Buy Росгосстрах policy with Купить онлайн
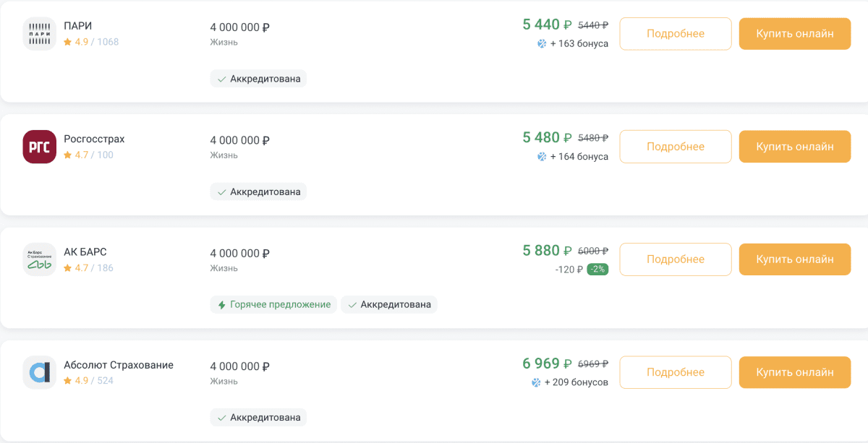868x443 pixels. pyautogui.click(x=795, y=147)
